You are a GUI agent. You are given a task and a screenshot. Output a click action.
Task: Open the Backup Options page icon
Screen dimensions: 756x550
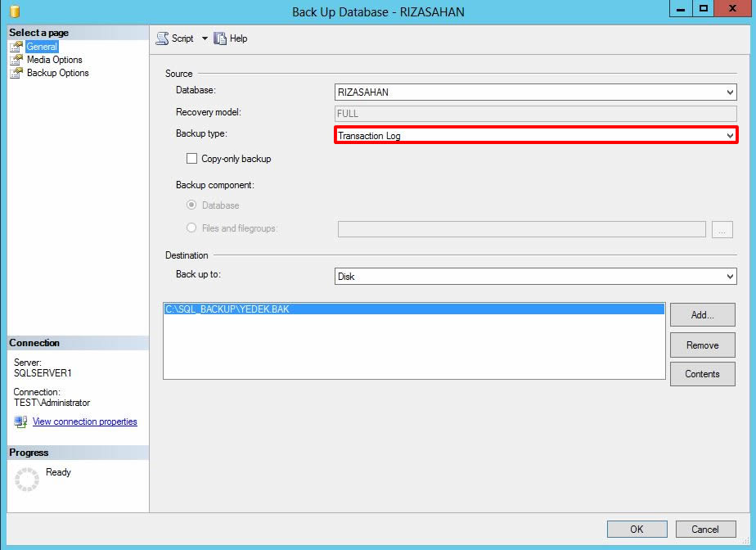(16, 73)
